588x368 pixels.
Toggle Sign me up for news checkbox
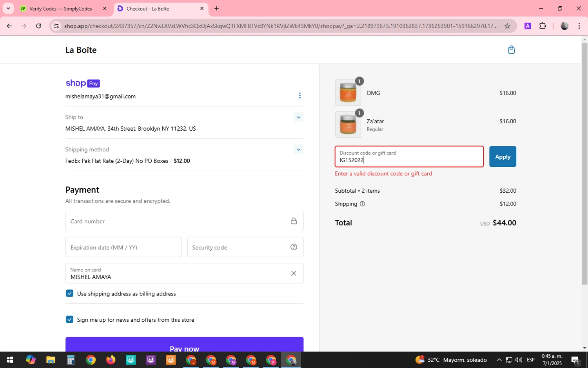[69, 320]
